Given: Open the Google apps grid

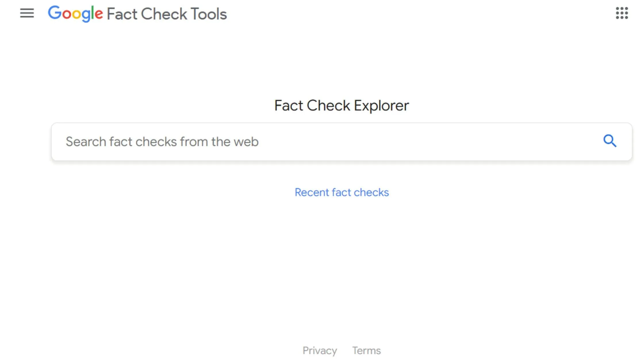Looking at the screenshot, I should (622, 13).
